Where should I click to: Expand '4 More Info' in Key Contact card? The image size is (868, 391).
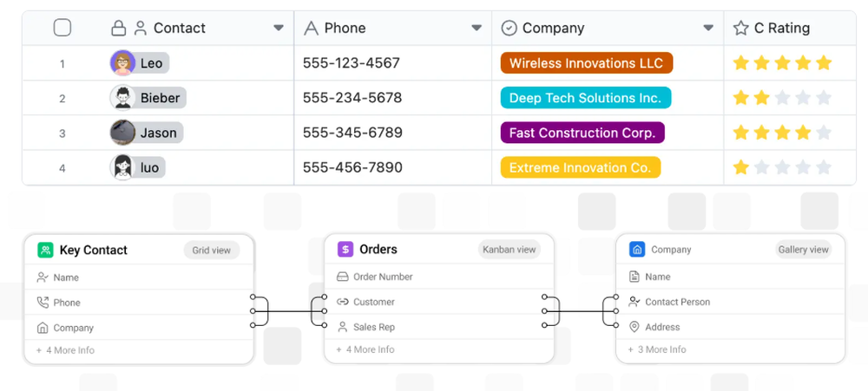tap(65, 350)
